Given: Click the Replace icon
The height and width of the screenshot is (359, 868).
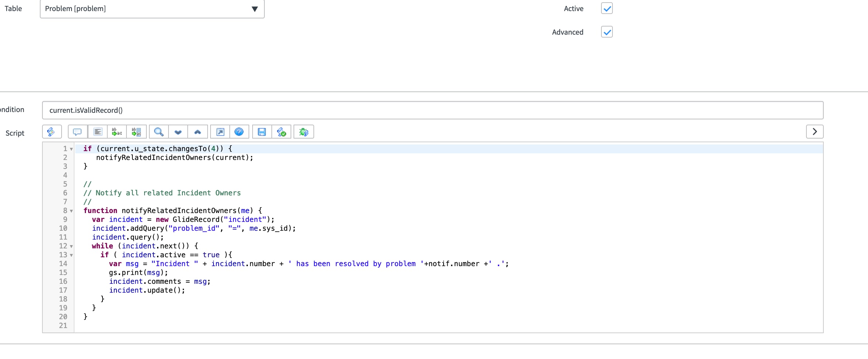Looking at the screenshot, I should pyautogui.click(x=117, y=132).
